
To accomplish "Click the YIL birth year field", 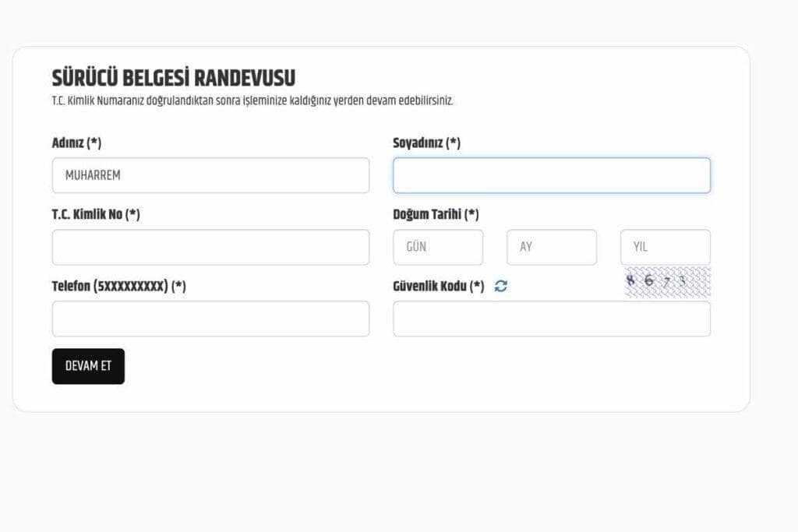I will coord(665,247).
